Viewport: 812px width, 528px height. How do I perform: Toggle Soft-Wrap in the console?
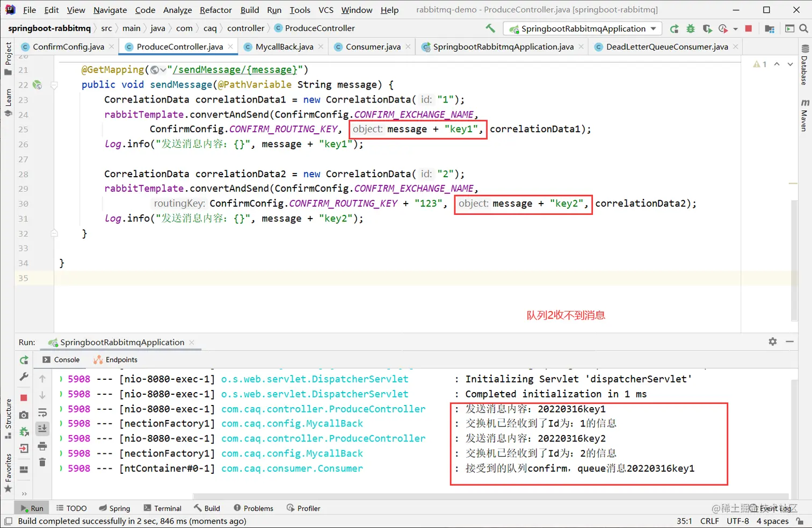tap(42, 413)
